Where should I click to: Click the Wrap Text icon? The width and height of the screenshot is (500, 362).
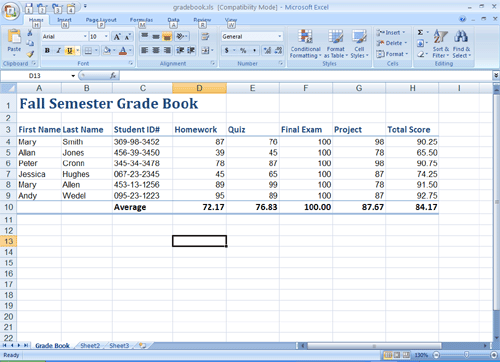pos(205,36)
